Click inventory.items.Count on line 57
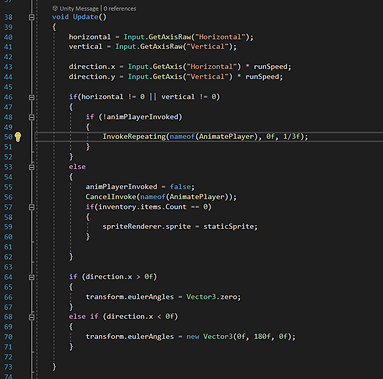Image resolution: width=383 pixels, height=379 pixels. 142,207
